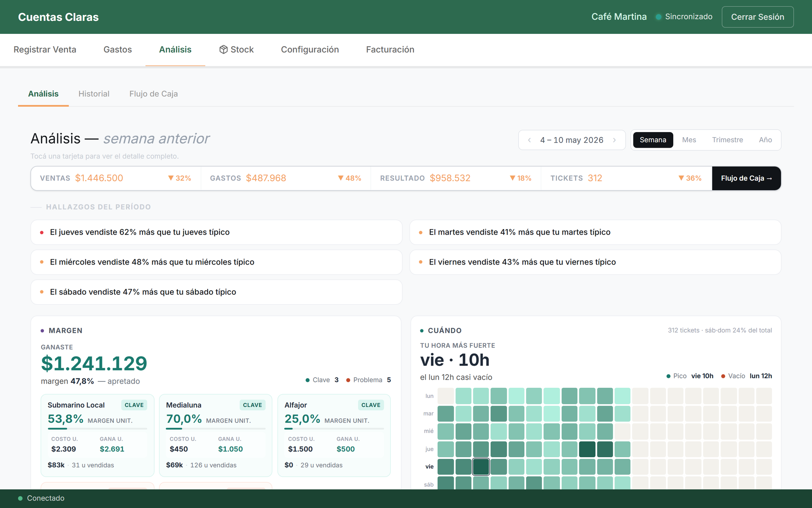
Task: Open the Registrar Venta tab
Action: point(45,50)
